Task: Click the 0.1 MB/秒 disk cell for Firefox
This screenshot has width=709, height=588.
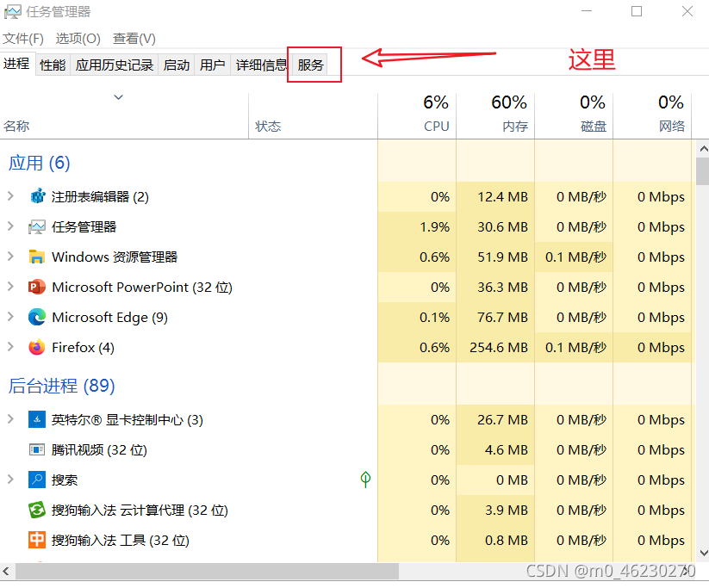Action: pos(574,347)
